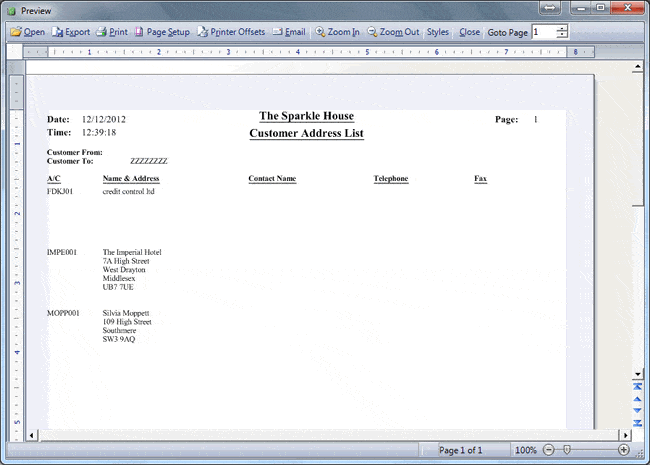650x465 pixels.
Task: Decrease Goto Page number with down arrow
Action: point(562,35)
